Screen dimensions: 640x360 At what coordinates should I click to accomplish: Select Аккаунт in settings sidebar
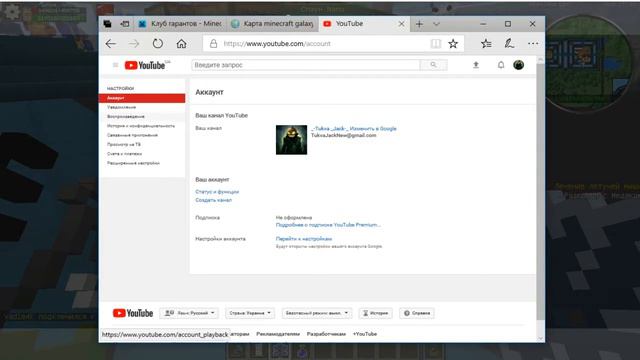pos(142,98)
